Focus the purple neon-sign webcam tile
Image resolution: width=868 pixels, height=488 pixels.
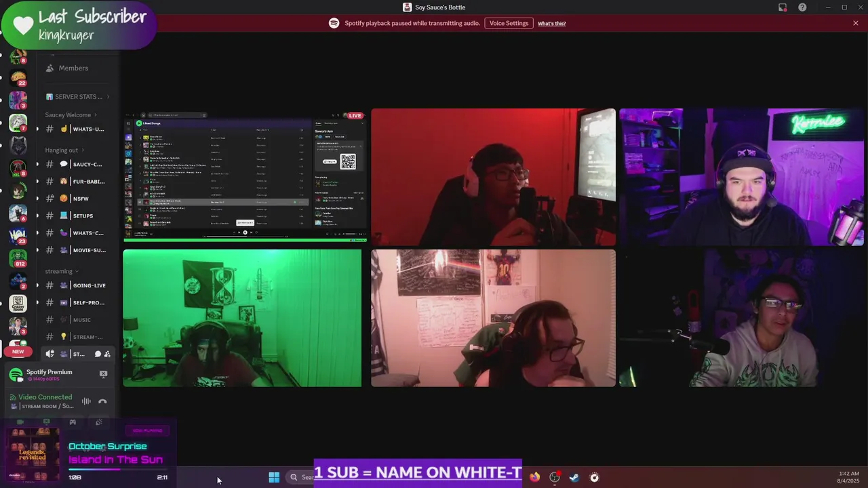click(741, 177)
